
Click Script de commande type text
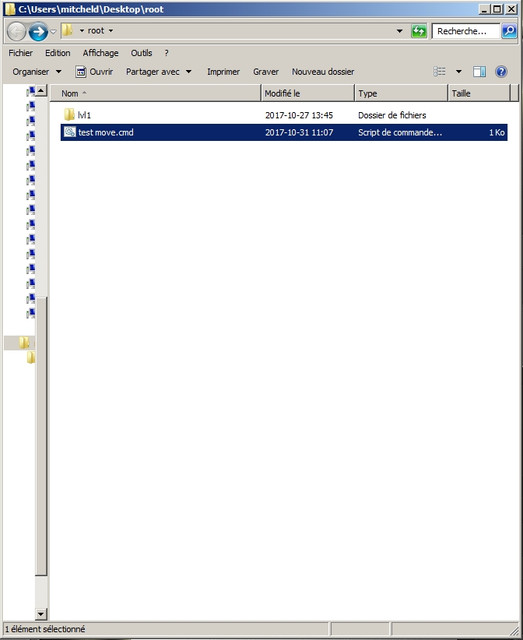[x=400, y=133]
